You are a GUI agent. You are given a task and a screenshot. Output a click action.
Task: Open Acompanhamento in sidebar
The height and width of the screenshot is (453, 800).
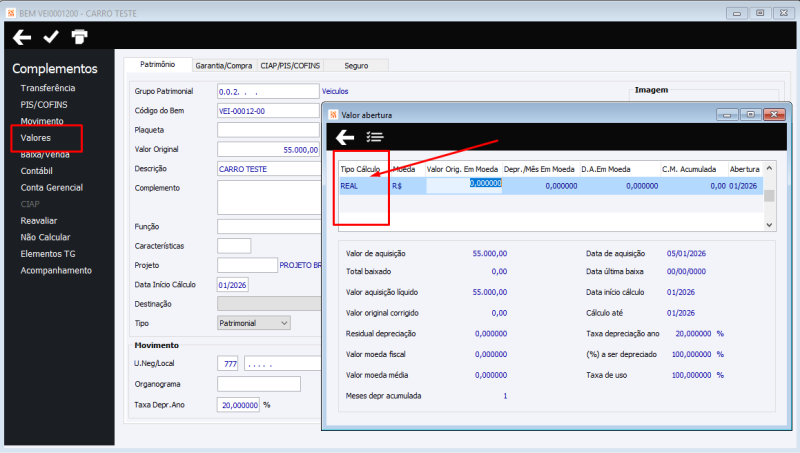coord(56,270)
